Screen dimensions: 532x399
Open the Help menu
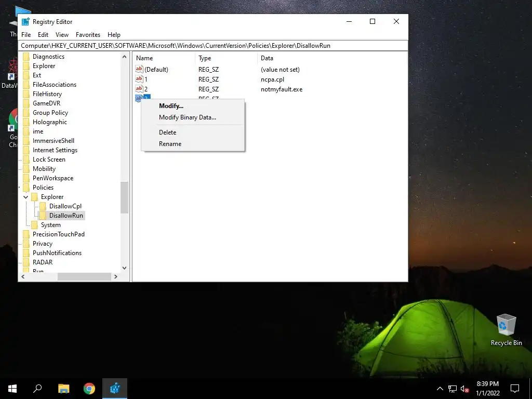(114, 35)
